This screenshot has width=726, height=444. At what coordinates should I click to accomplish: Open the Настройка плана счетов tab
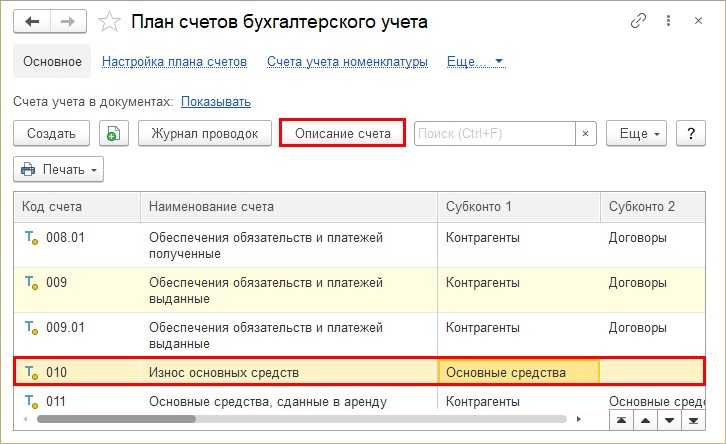point(174,62)
